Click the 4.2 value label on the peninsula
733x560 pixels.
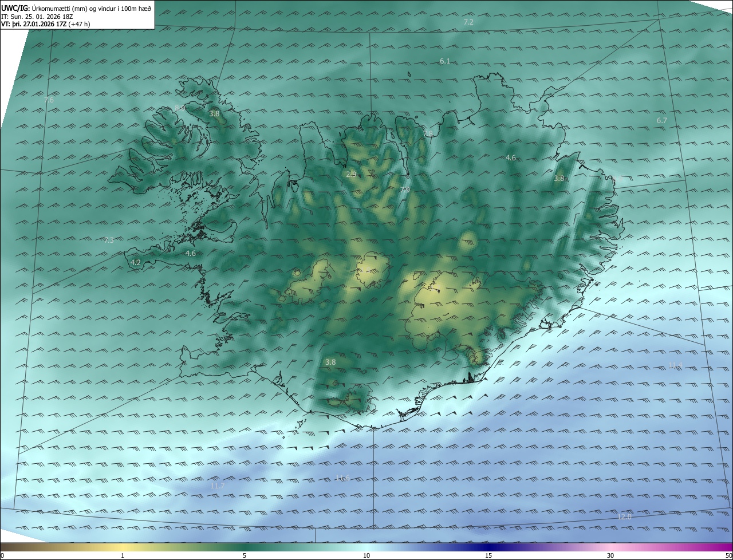point(136,262)
